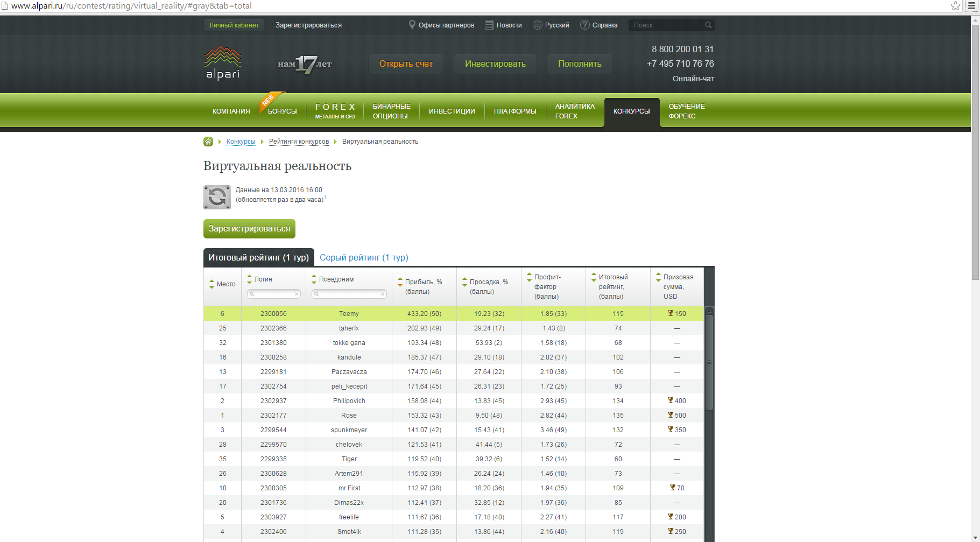Open the ИНВЕСТИЦИИ menu
The height and width of the screenshot is (542, 980).
(x=452, y=111)
